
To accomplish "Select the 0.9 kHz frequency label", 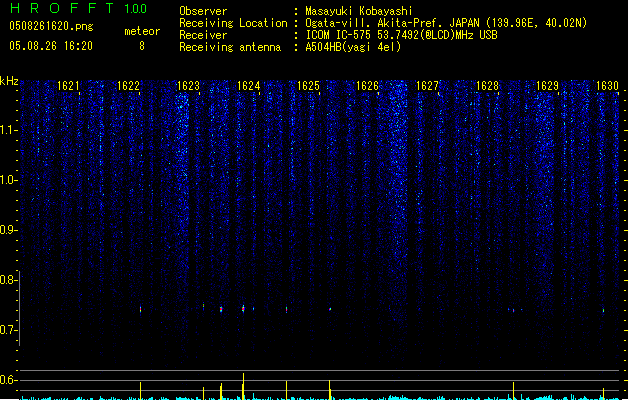I will 8,230.
